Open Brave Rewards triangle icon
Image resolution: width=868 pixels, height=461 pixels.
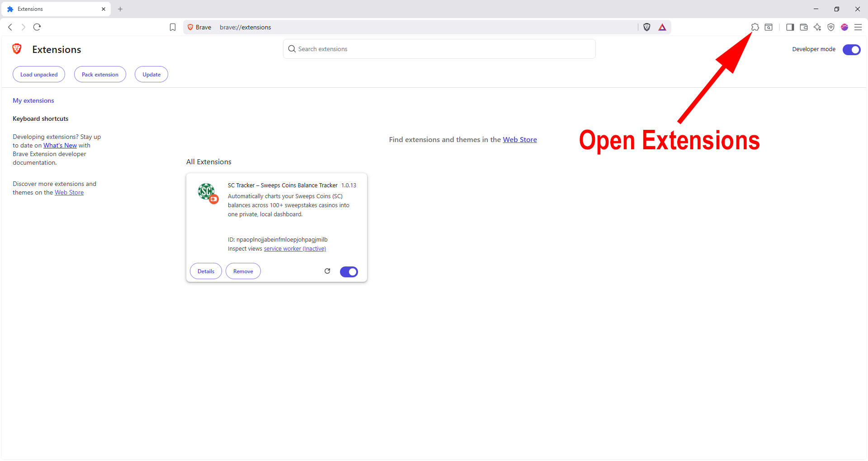tap(662, 27)
